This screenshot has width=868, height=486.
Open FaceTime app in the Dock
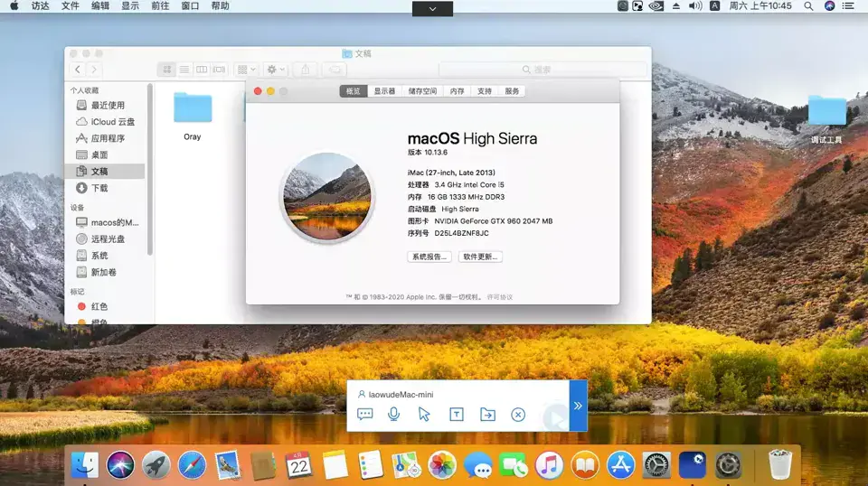514,465
